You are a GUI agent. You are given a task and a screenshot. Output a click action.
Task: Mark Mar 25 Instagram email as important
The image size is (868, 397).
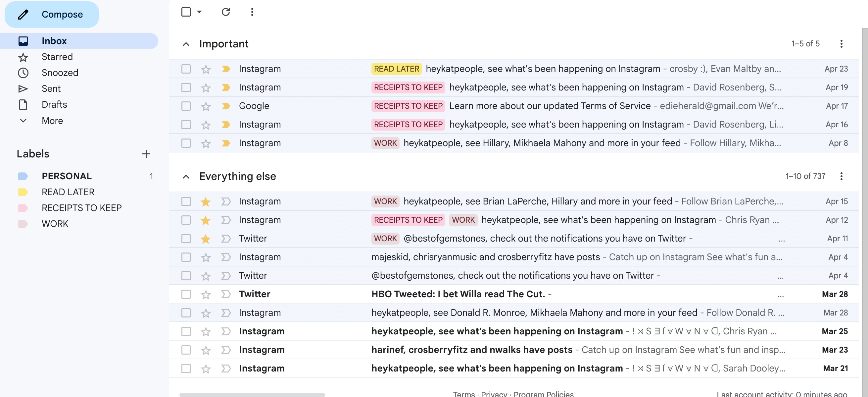tap(226, 331)
